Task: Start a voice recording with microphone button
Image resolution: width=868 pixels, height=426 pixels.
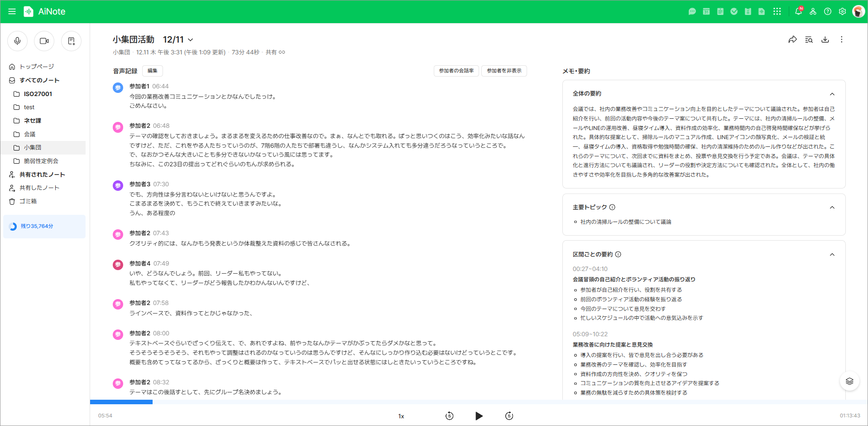Action: point(17,41)
